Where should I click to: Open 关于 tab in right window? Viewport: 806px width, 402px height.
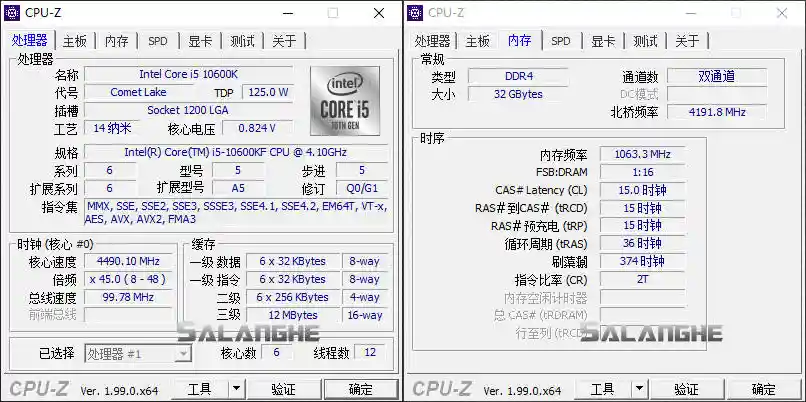pos(687,41)
